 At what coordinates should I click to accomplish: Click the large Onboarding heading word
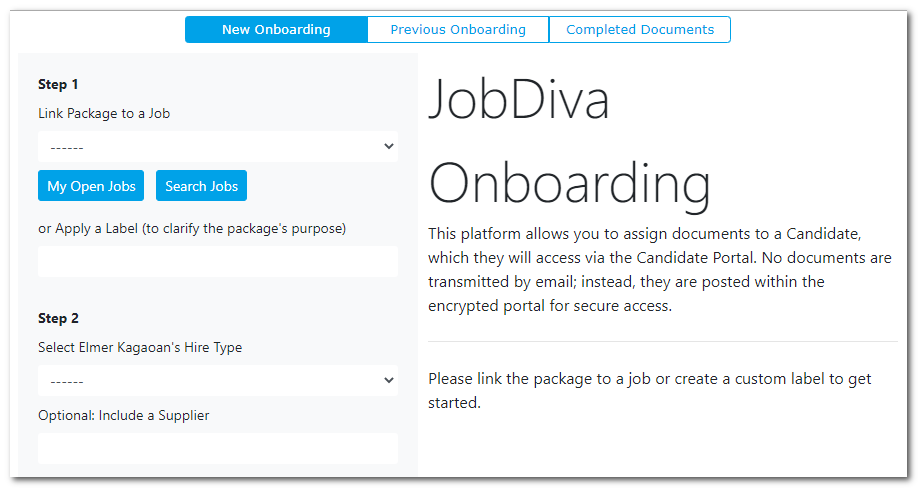(x=569, y=184)
